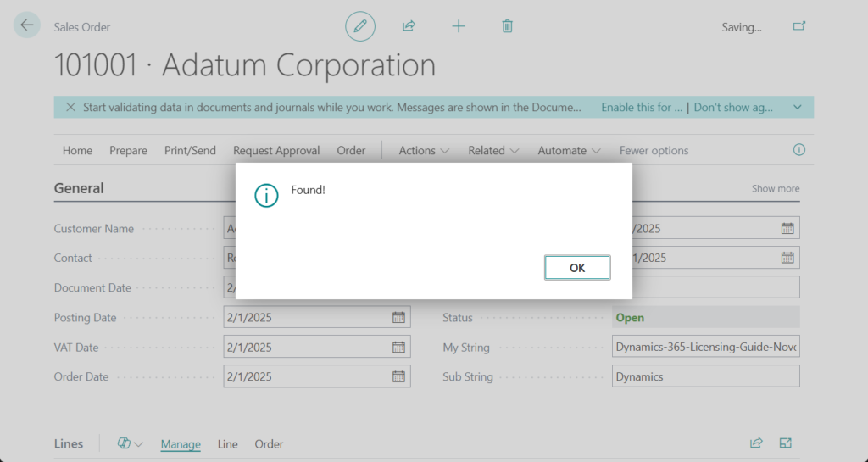
Task: Click the pencil edit icon
Action: point(360,26)
